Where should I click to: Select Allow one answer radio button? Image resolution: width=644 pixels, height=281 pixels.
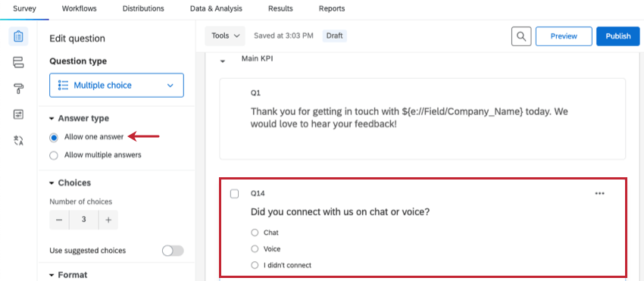pos(53,138)
